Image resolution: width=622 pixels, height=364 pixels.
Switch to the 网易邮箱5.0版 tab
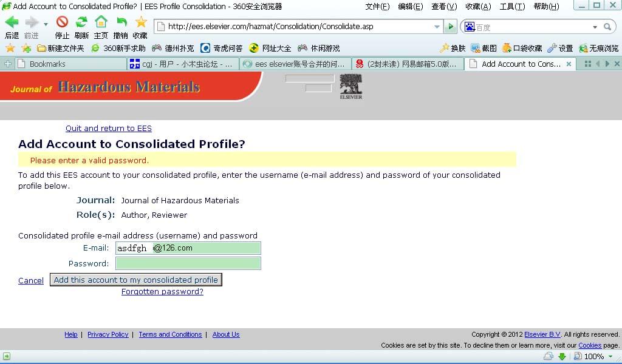tap(408, 64)
